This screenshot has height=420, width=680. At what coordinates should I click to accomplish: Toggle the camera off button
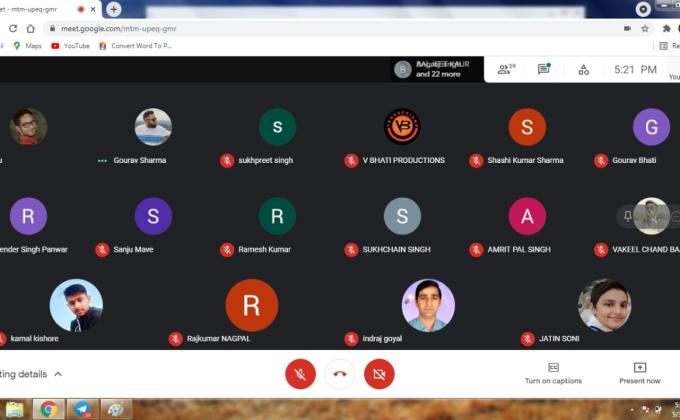pos(379,374)
